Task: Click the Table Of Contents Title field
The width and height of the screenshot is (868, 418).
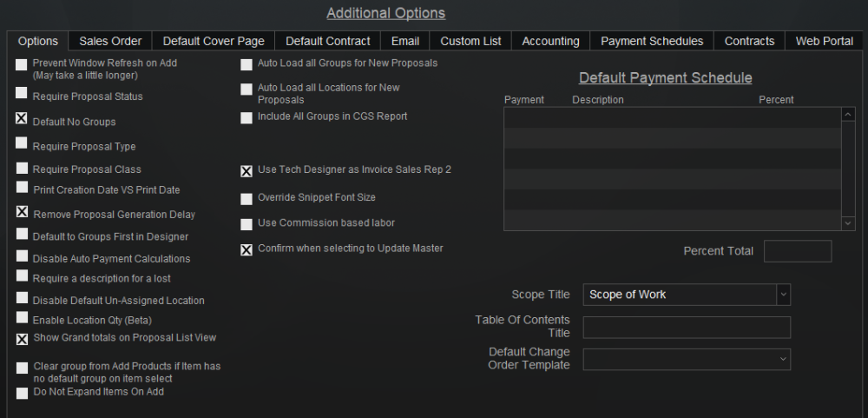Action: (687, 327)
